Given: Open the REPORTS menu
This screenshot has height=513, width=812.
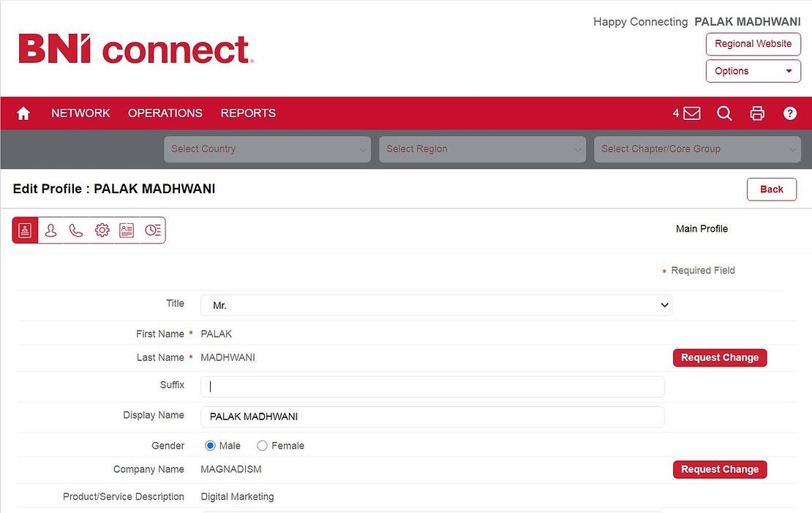Looking at the screenshot, I should 248,113.
